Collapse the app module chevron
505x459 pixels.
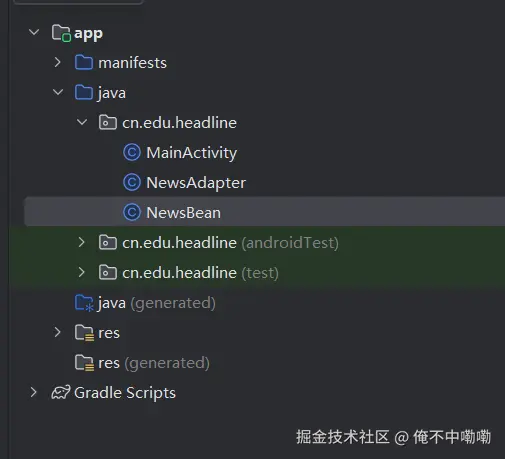click(x=34, y=32)
